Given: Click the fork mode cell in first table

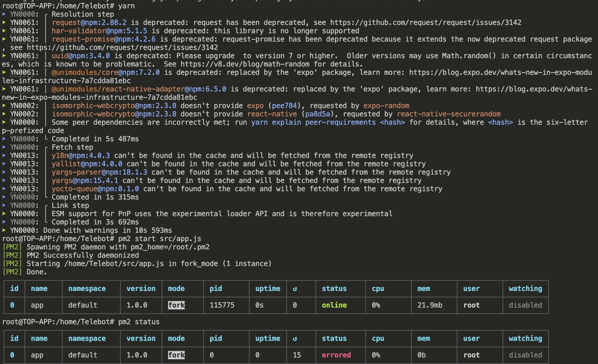Looking at the screenshot, I should (x=176, y=305).
